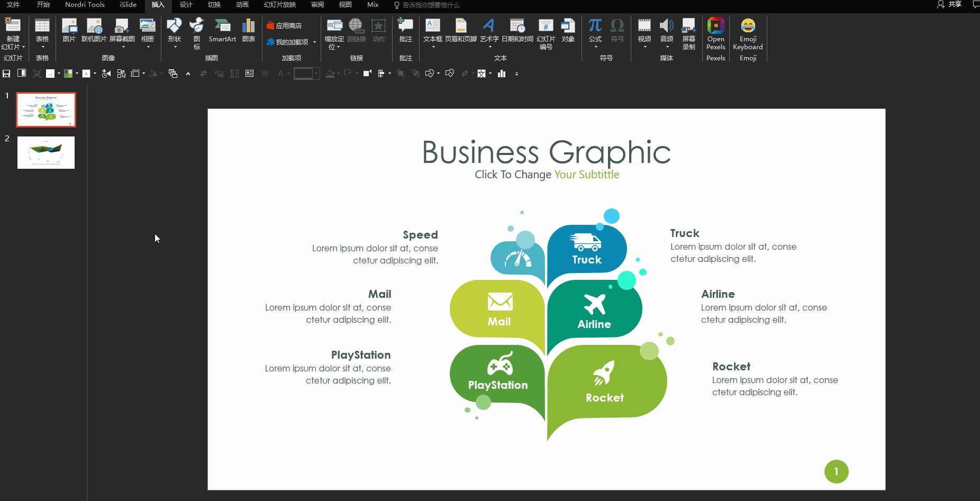This screenshot has width=980, height=501.
Task: Open the Open Pexels add-in
Action: [x=715, y=34]
